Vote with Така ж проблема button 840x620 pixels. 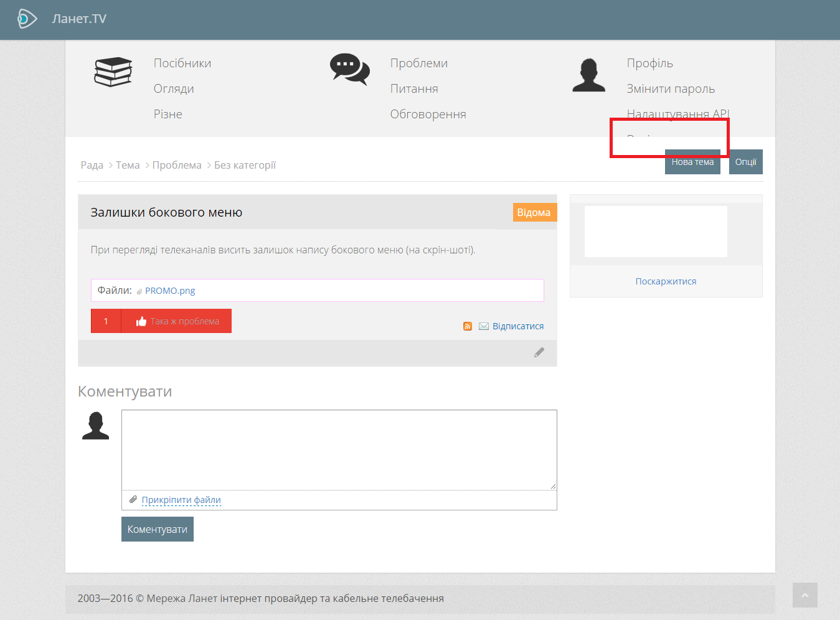[176, 321]
